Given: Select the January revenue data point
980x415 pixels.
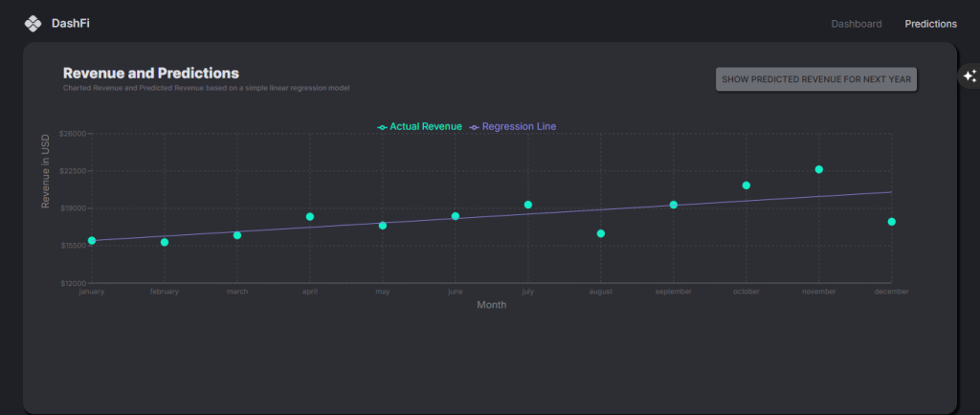Looking at the screenshot, I should pos(92,241).
